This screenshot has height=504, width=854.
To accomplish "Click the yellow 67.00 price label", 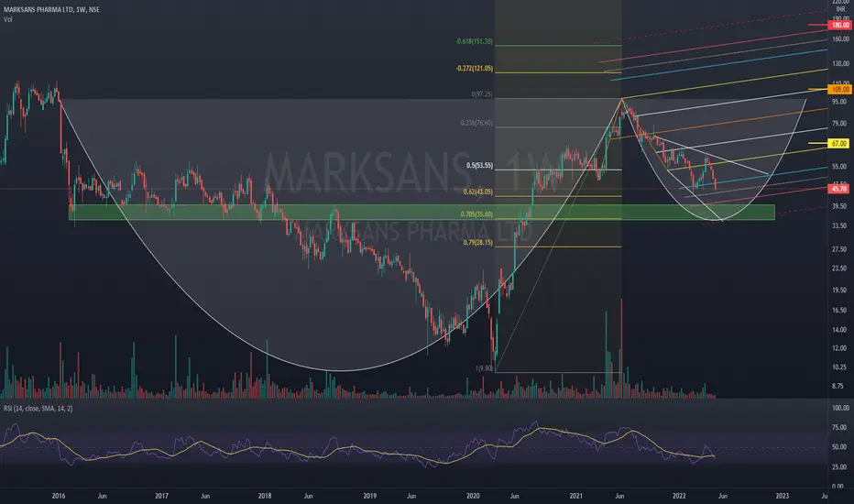I will pos(840,143).
